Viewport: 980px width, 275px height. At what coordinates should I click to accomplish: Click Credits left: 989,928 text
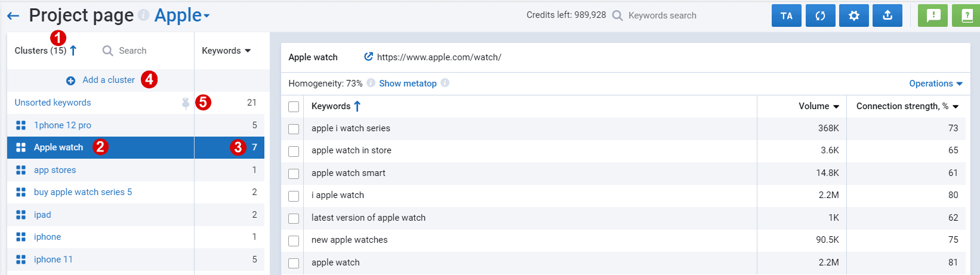[566, 15]
